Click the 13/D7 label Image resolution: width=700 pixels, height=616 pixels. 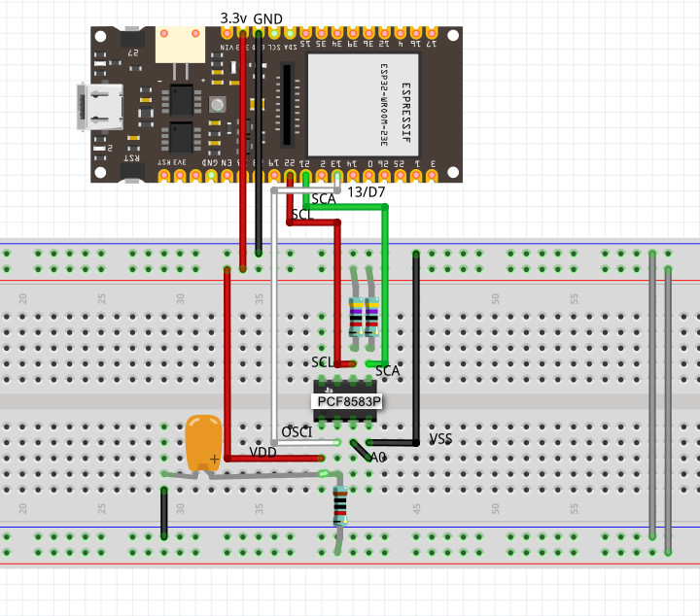[367, 192]
